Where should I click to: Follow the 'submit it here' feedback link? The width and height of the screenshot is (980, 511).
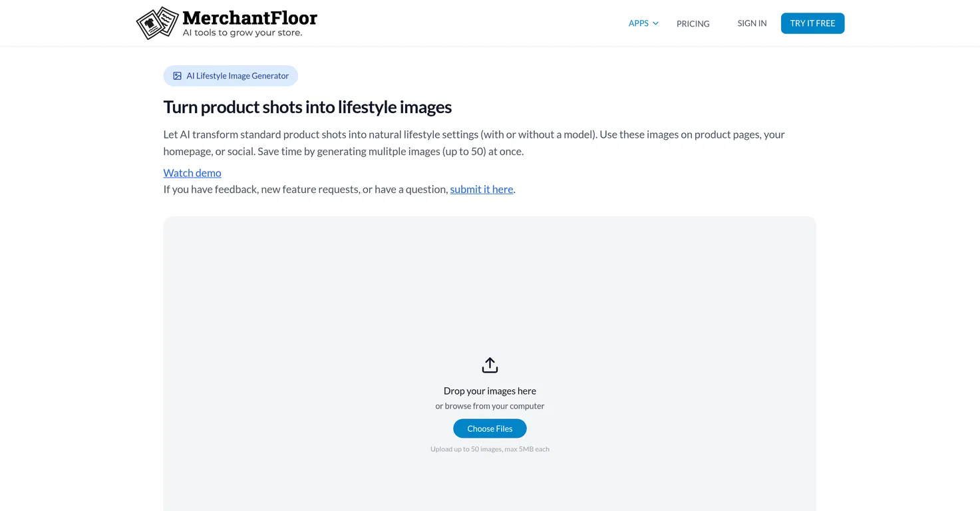click(x=481, y=190)
